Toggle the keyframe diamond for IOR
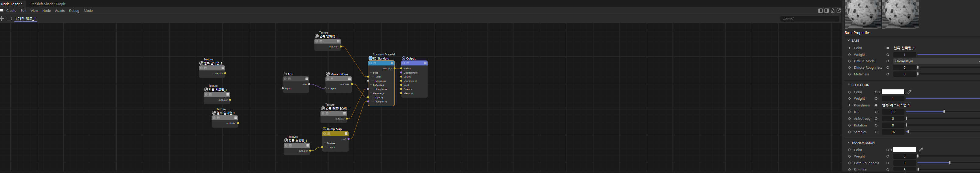 849,112
